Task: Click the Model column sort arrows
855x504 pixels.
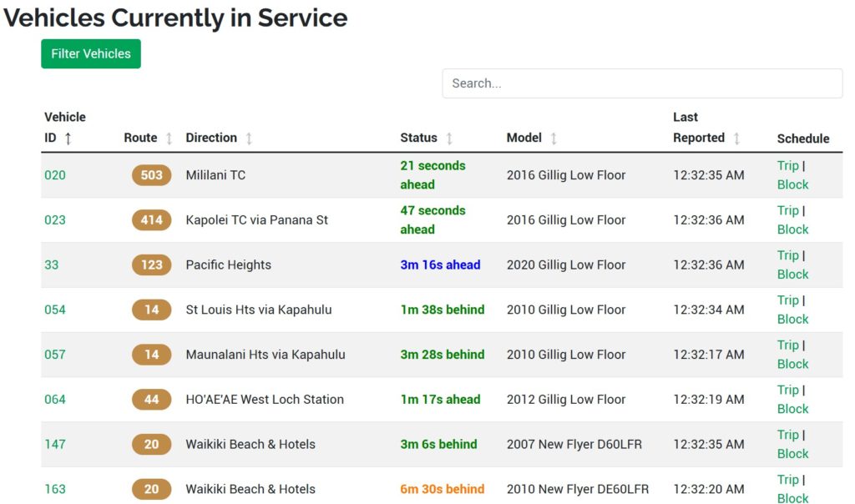Action: pos(554,139)
